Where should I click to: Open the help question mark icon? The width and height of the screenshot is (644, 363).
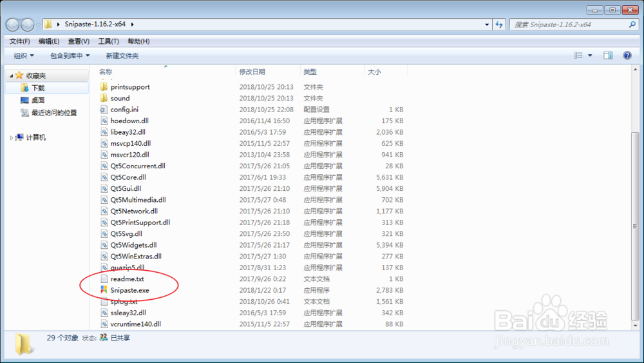[627, 55]
